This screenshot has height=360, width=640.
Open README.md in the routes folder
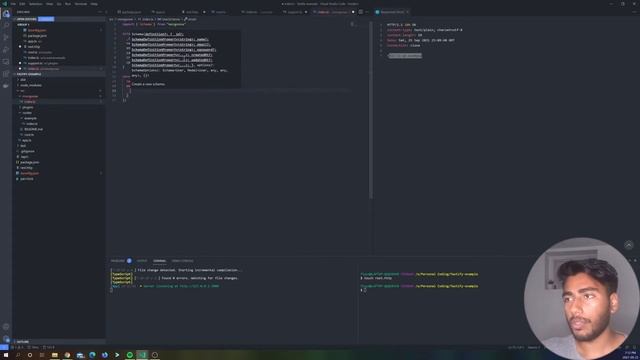point(33,129)
